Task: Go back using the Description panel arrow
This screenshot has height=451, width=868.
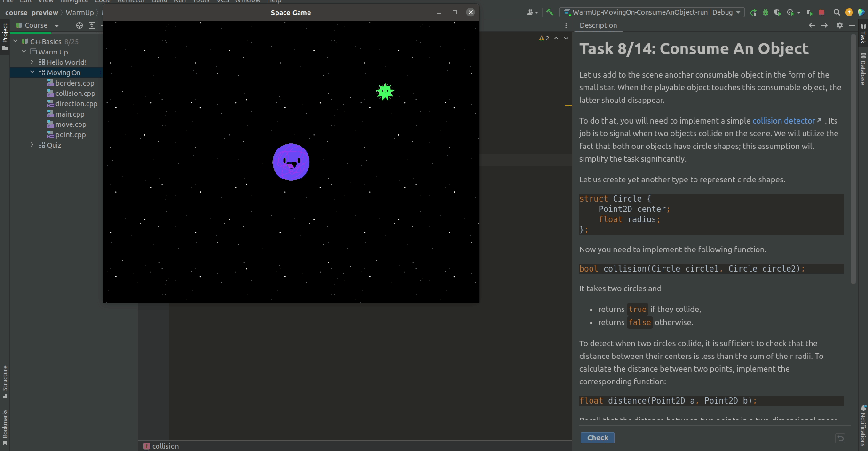Action: 812,25
